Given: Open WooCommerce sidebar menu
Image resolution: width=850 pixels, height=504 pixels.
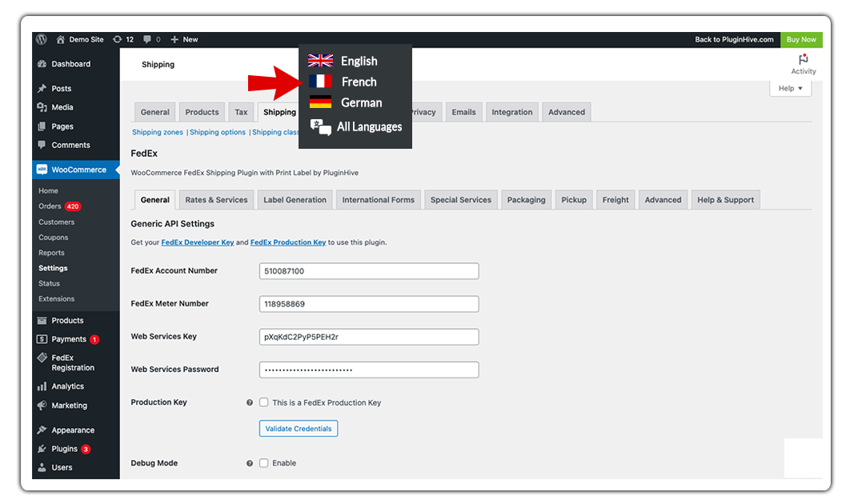Looking at the screenshot, I should [x=76, y=170].
